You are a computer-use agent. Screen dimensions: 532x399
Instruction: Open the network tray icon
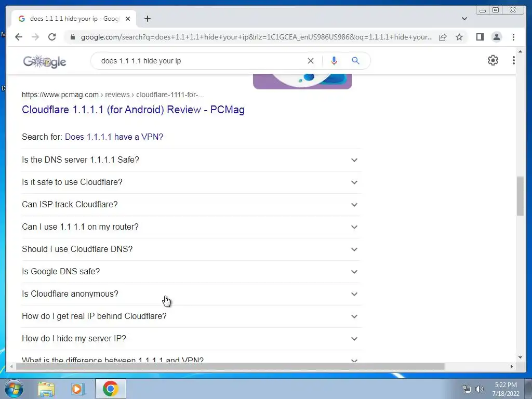pos(467,389)
